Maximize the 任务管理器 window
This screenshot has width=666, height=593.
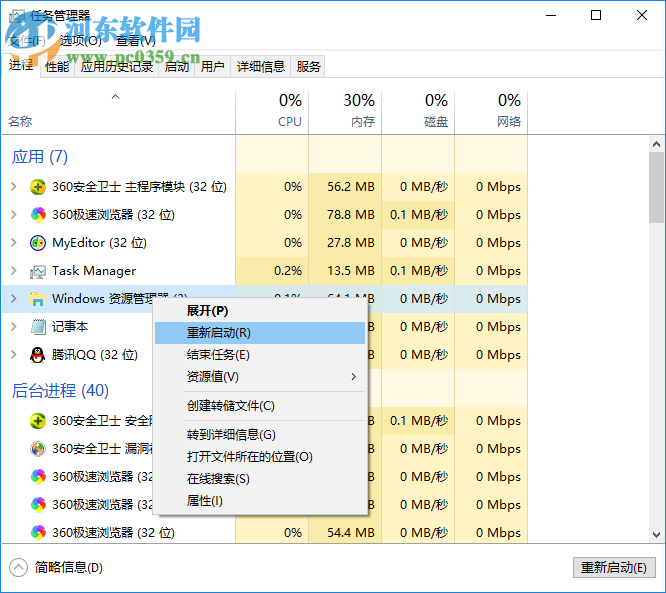pos(596,15)
